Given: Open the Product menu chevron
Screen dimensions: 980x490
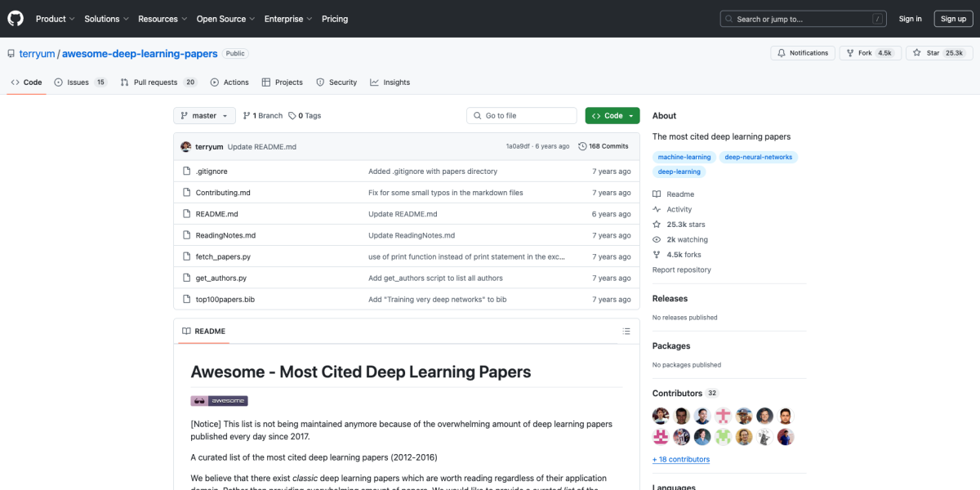Looking at the screenshot, I should coord(71,19).
